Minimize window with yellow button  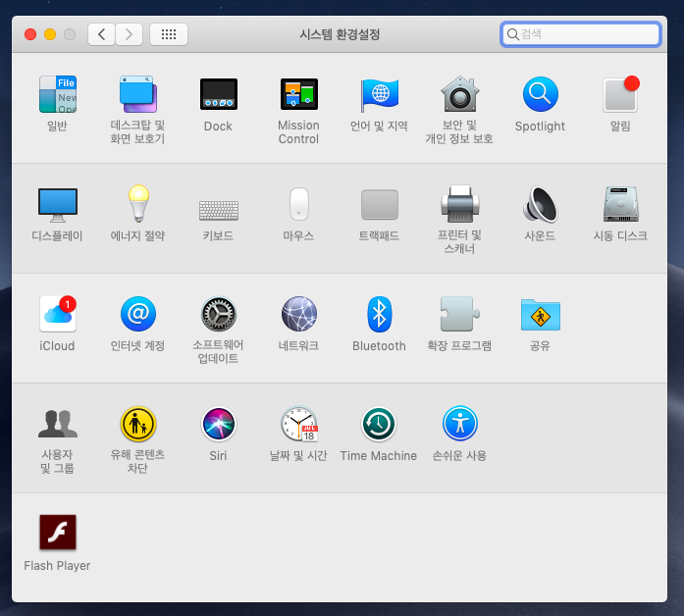50,34
